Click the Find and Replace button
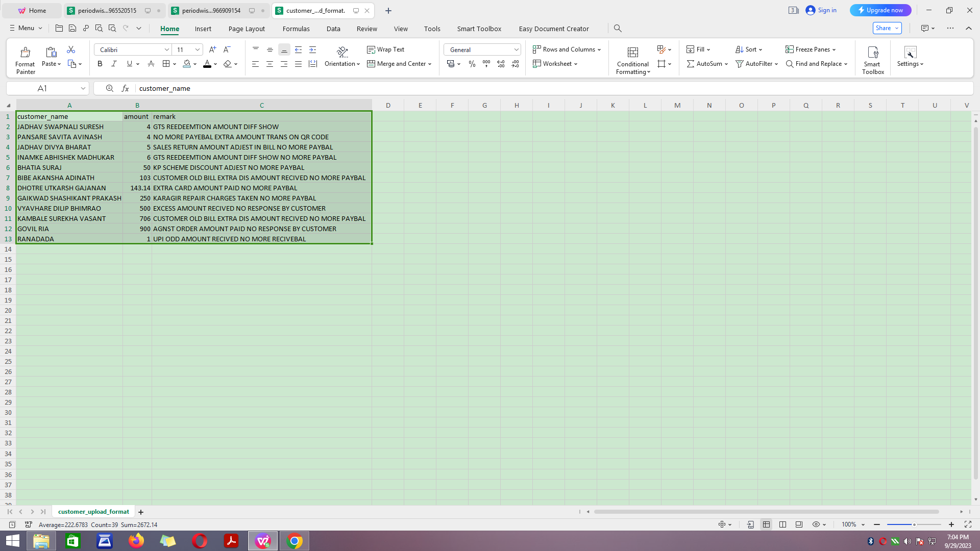 (817, 64)
